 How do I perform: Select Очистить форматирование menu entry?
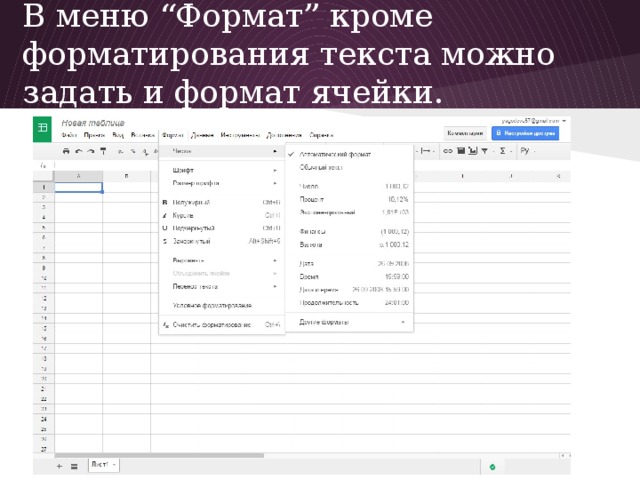click(x=222, y=325)
